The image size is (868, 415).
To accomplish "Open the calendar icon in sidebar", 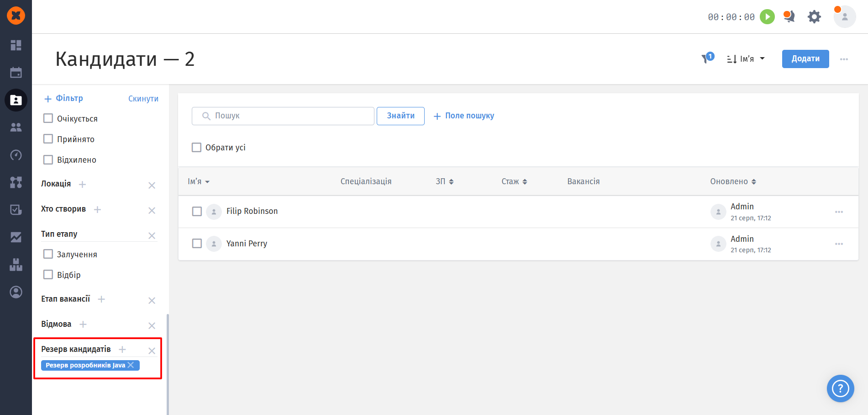I will point(16,73).
